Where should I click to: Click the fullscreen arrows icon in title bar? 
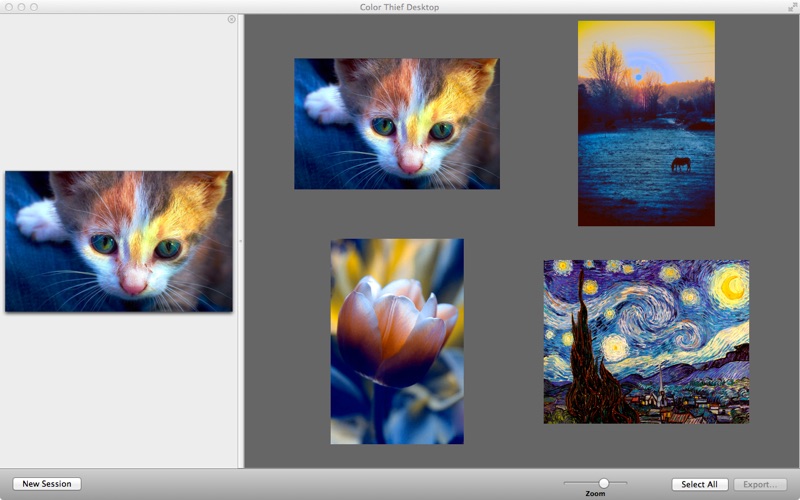point(792,7)
